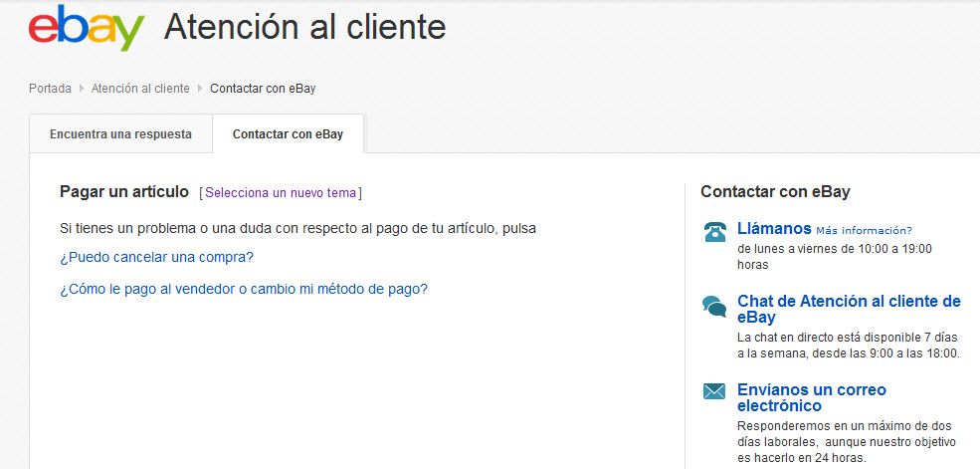
Task: Click the telephone icon beside Llámanos
Action: pyautogui.click(x=714, y=232)
